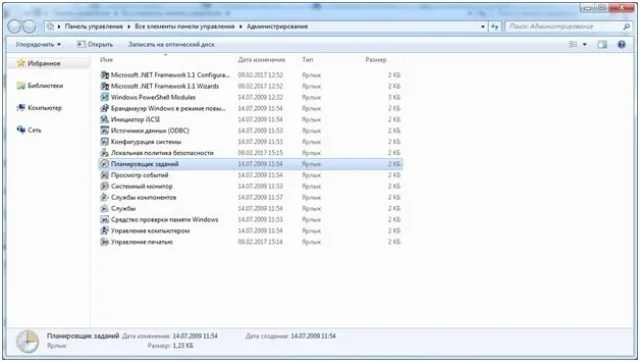Select the Управление компьютером file name
This screenshot has width=640, height=362.
pos(150,231)
